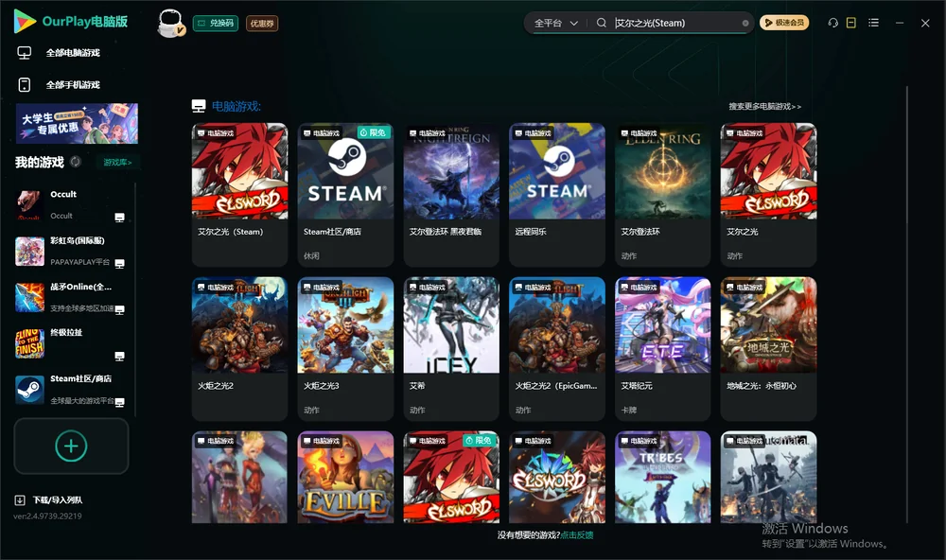
Task: Click the 下载/导入列队 download icon
Action: 20,499
